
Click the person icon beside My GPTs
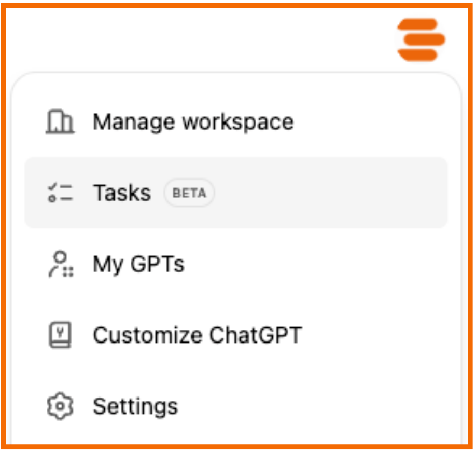60,264
